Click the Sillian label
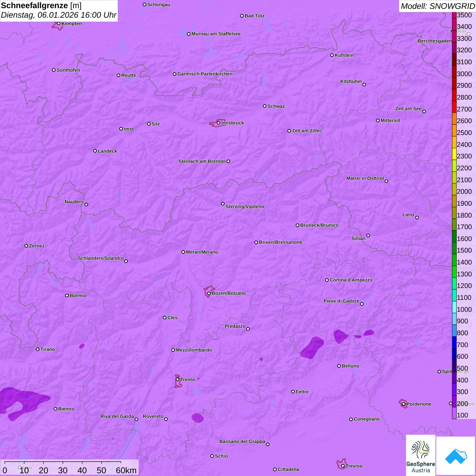The width and height of the screenshot is (476, 476). tap(358, 238)
